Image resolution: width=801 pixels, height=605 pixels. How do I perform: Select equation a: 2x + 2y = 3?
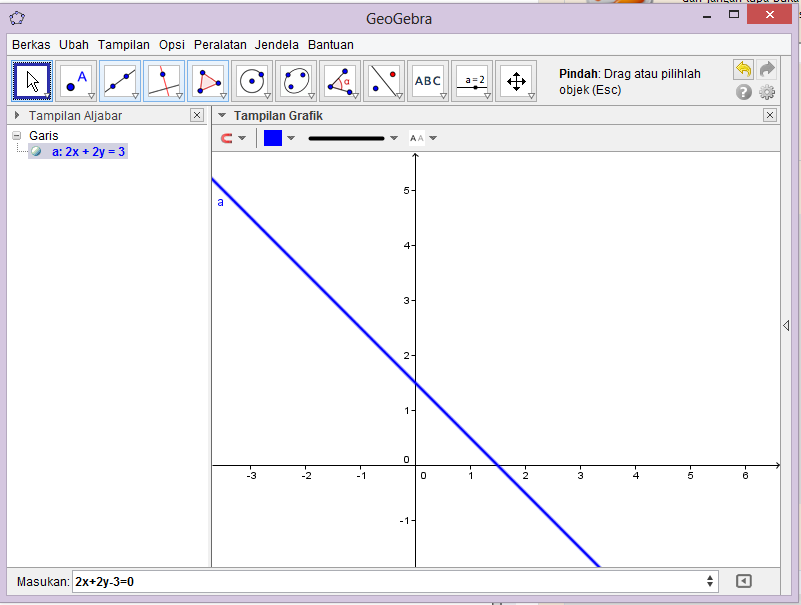[88, 152]
